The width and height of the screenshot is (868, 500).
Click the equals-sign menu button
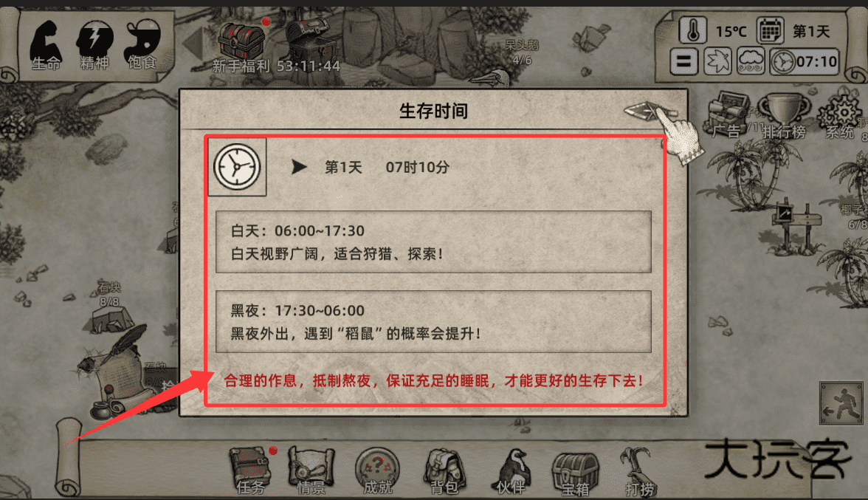click(x=683, y=61)
